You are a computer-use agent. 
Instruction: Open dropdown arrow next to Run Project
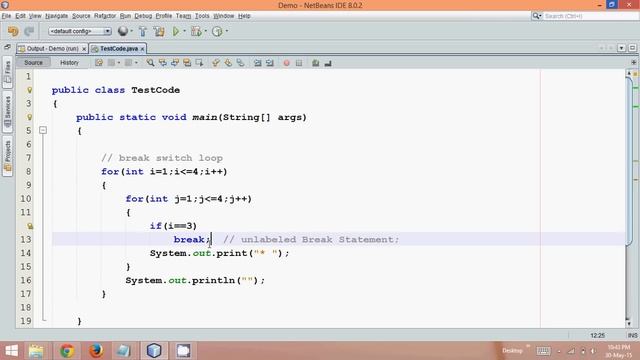[x=184, y=31]
